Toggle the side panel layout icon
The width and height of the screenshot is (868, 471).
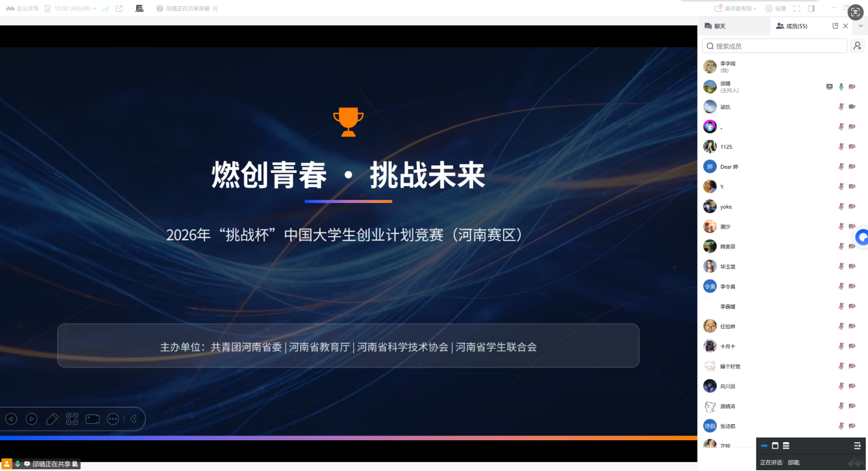(x=811, y=8)
